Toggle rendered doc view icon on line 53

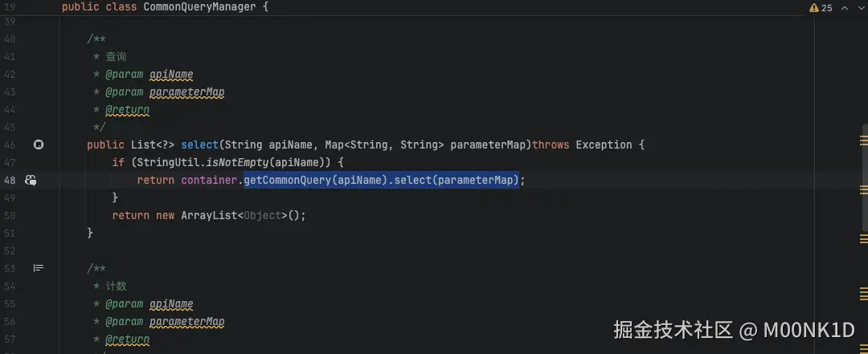point(39,268)
